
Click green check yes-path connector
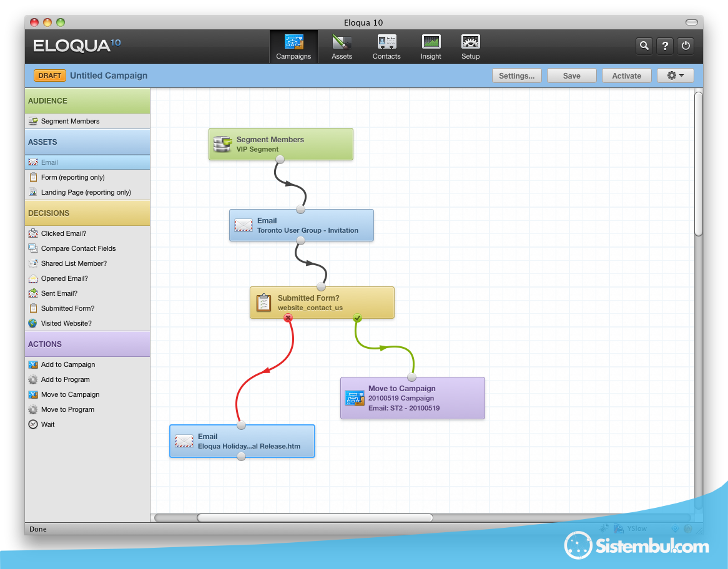[357, 318]
